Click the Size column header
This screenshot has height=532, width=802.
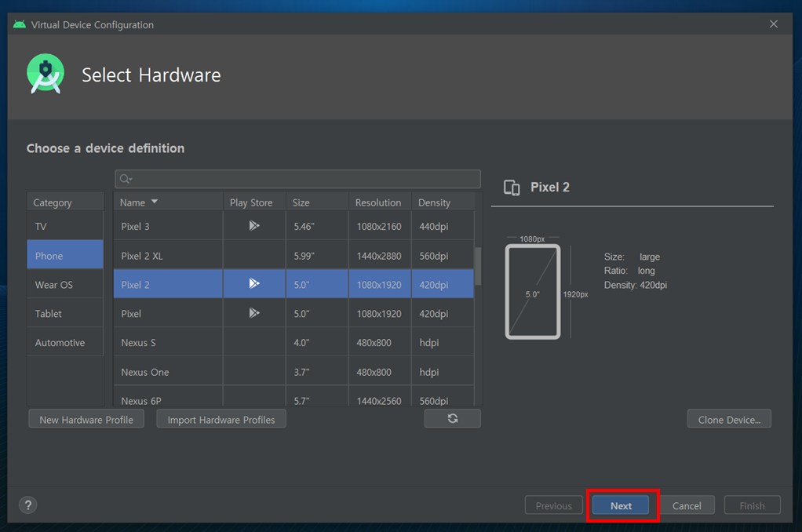pos(317,202)
